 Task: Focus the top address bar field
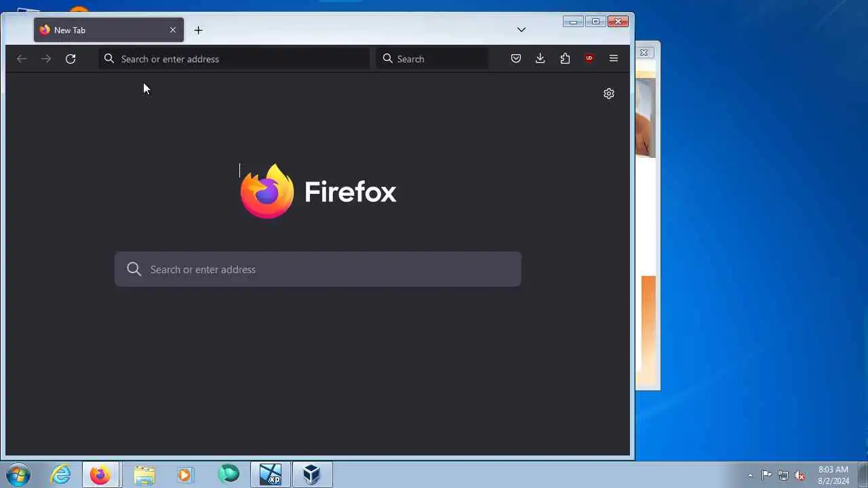pos(234,59)
